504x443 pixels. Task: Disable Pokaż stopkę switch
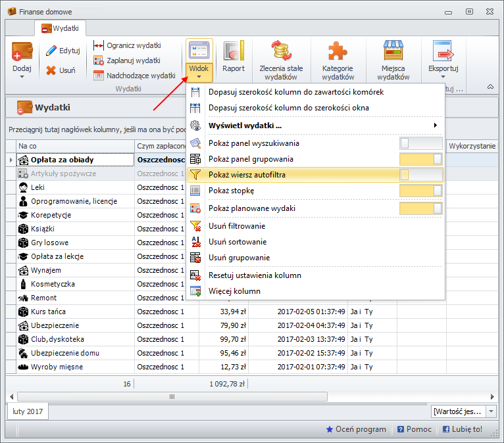pos(421,191)
